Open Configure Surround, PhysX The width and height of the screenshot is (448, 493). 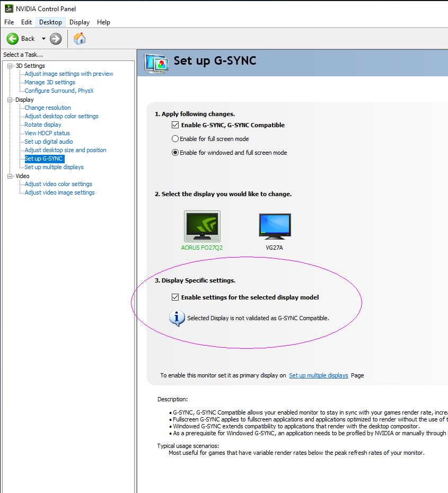[x=59, y=91]
